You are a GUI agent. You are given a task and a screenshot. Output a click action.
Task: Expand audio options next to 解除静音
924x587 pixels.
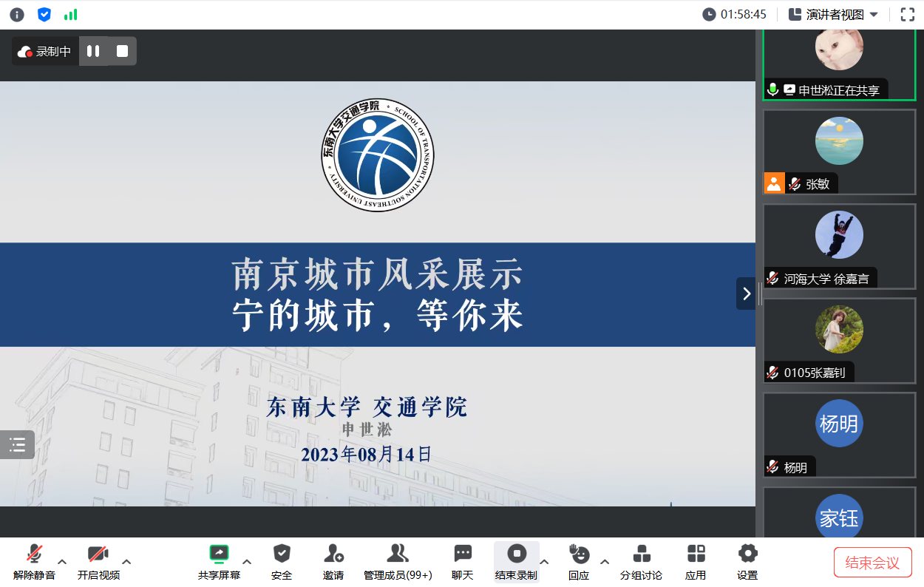[x=62, y=562]
